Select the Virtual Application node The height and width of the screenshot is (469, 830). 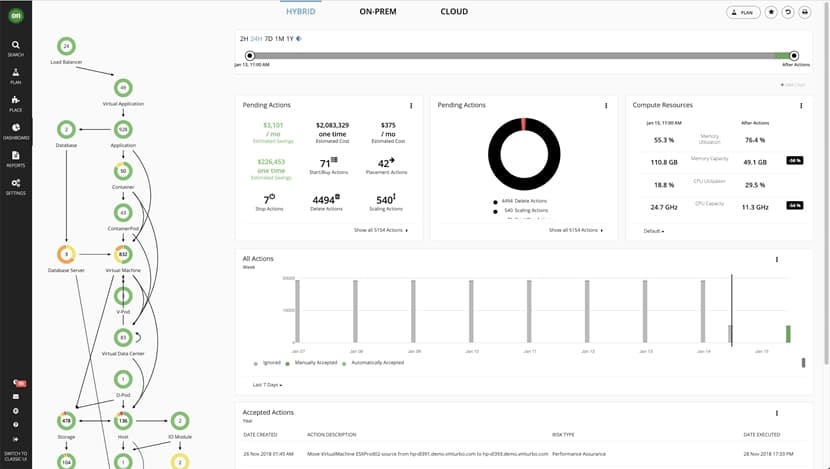[123, 88]
